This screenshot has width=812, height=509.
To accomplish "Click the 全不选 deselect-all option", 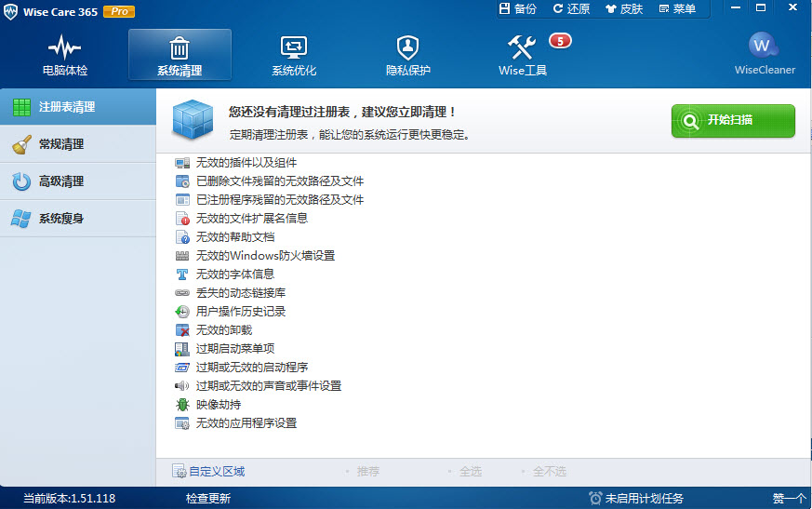I will tap(550, 472).
